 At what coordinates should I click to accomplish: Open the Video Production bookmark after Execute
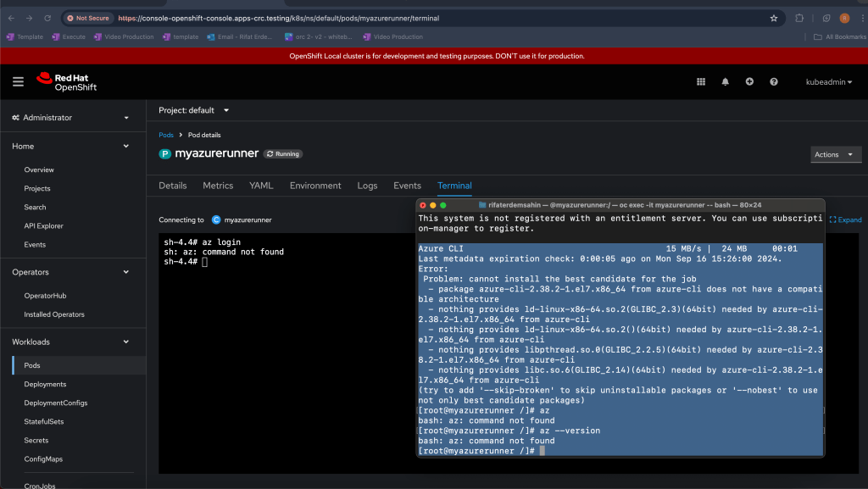(x=124, y=37)
